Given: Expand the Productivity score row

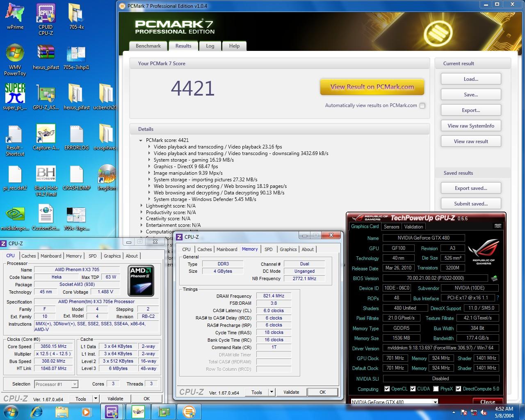Looking at the screenshot, I should pos(141,212).
